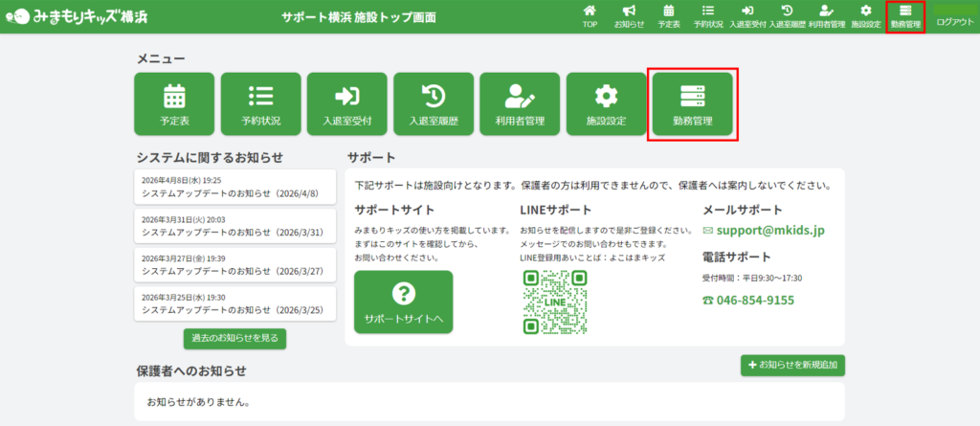The height and width of the screenshot is (426, 980).
Task: Open the 予定表 calendar menu tile
Action: click(x=174, y=105)
